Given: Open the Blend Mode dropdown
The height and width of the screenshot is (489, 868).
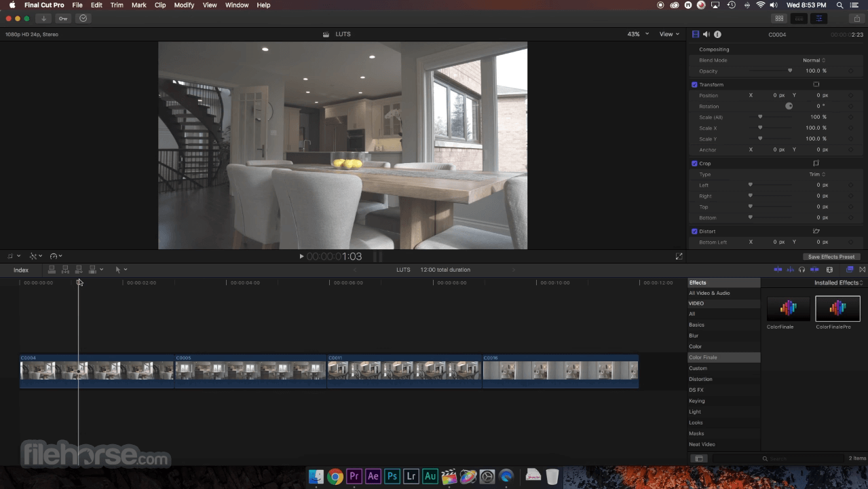Looking at the screenshot, I should [x=814, y=60].
